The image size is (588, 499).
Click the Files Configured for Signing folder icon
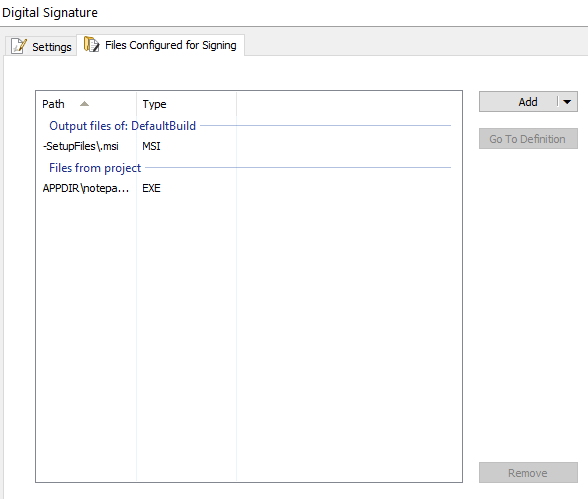[91, 44]
